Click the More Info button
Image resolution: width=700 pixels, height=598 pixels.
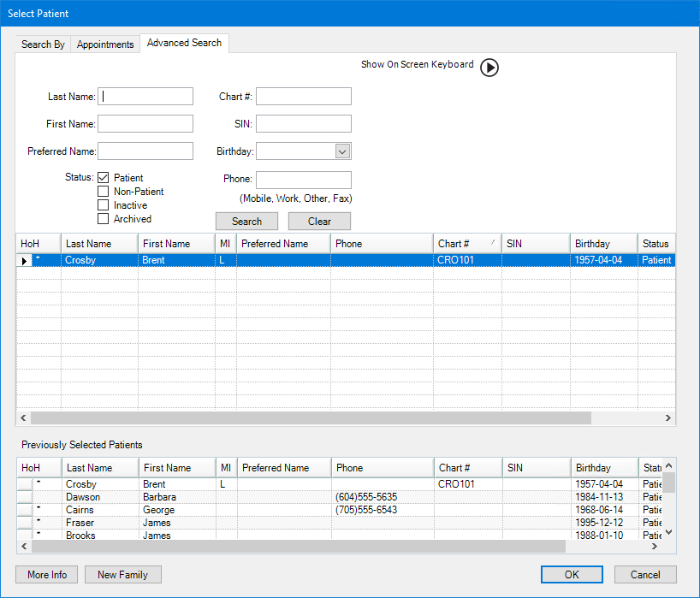[47, 575]
